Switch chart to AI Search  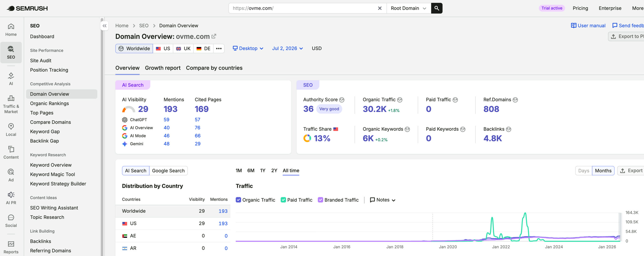[x=136, y=171]
